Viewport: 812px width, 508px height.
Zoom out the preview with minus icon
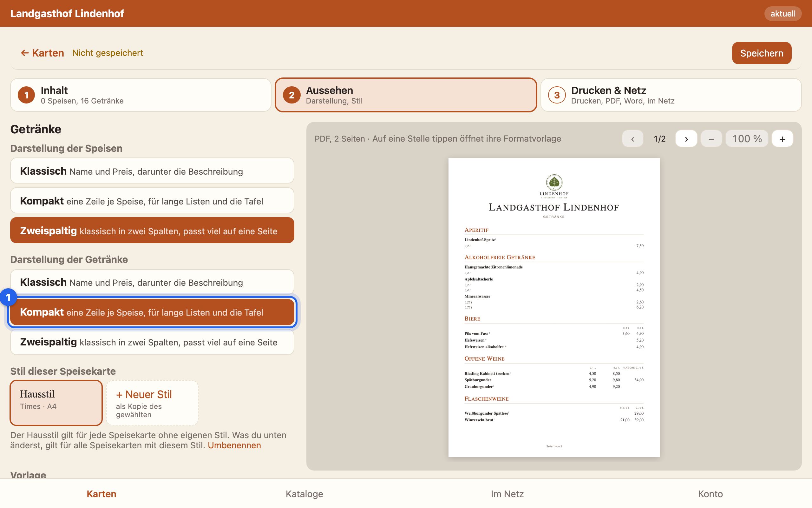(x=711, y=139)
